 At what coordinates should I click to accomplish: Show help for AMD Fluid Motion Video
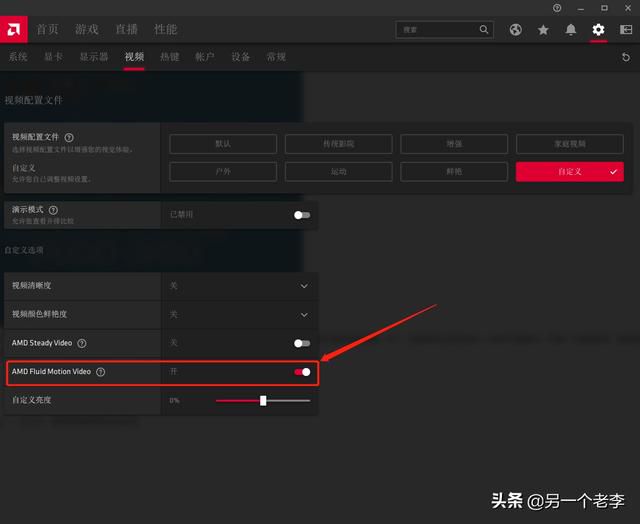point(100,372)
